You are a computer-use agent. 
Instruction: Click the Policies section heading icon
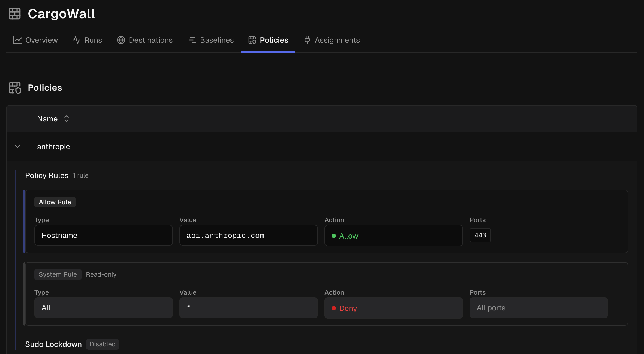pos(15,88)
